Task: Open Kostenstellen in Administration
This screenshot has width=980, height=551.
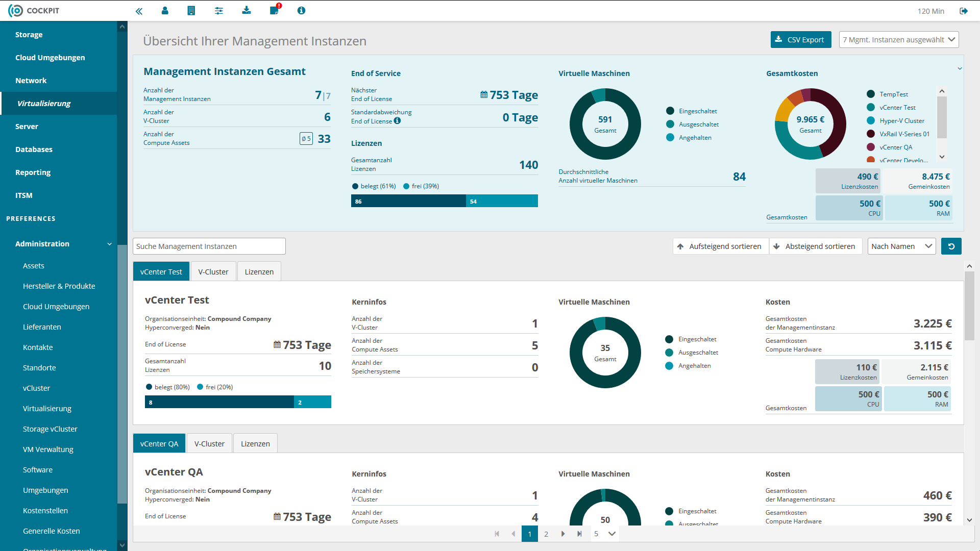Action: (45, 511)
